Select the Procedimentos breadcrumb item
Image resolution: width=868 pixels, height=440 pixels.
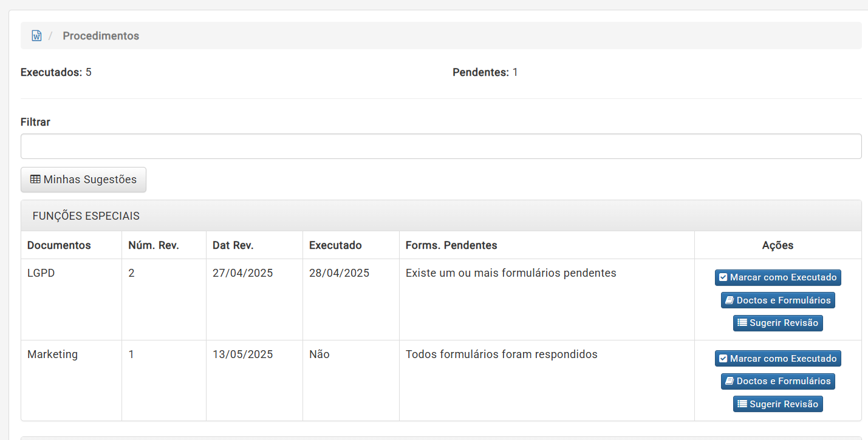(101, 36)
